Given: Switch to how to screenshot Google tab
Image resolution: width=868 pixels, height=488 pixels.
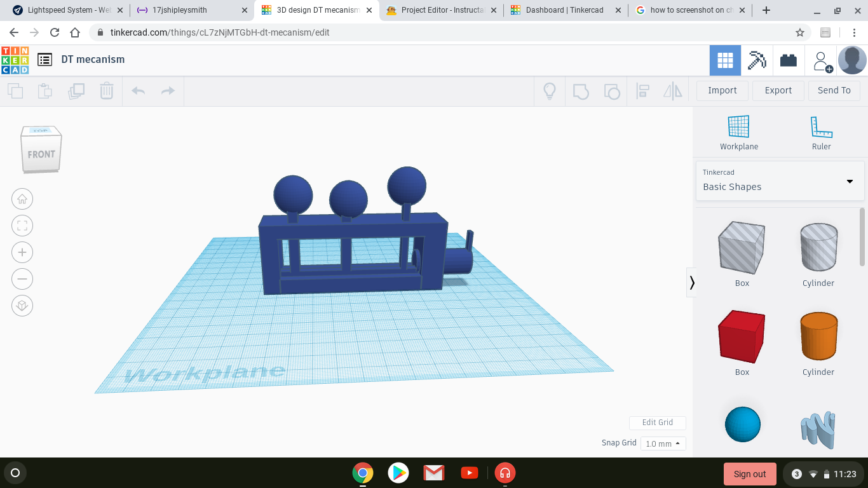Looking at the screenshot, I should 690,10.
